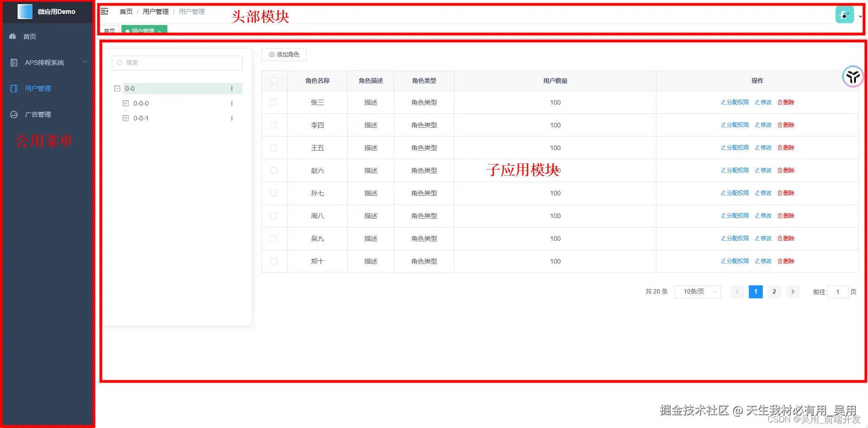The height and width of the screenshot is (428, 868).
Task: Click the search magnifier in the tree panel
Action: coord(120,63)
